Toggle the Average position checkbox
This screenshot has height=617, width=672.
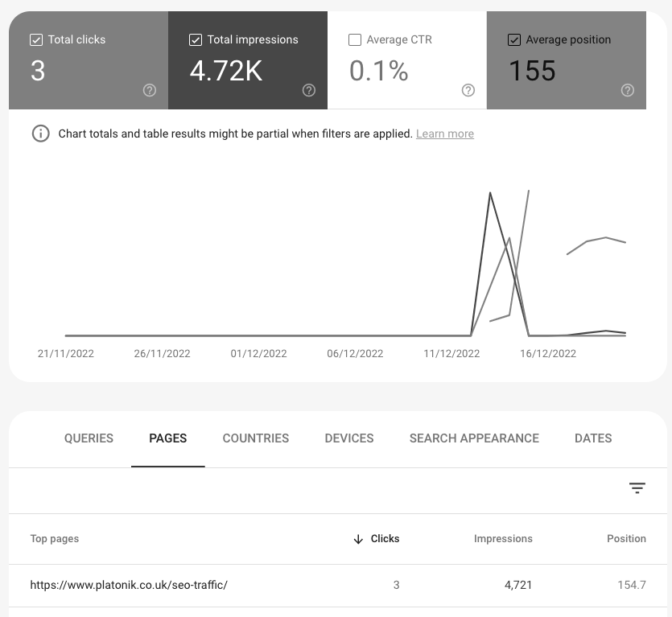coord(514,39)
